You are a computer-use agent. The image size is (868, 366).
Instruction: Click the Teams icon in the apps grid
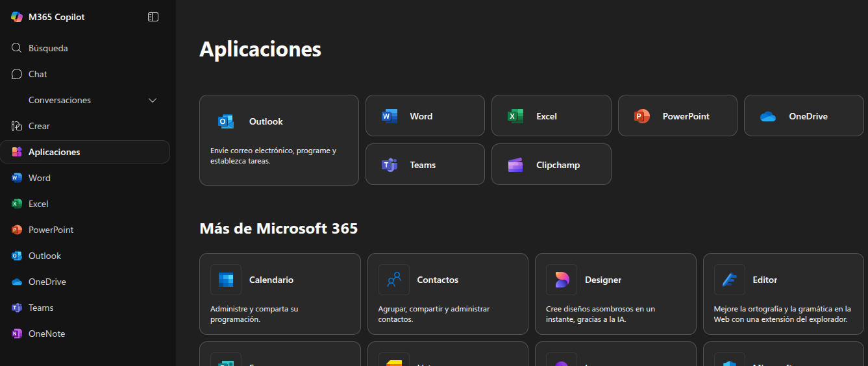click(390, 165)
